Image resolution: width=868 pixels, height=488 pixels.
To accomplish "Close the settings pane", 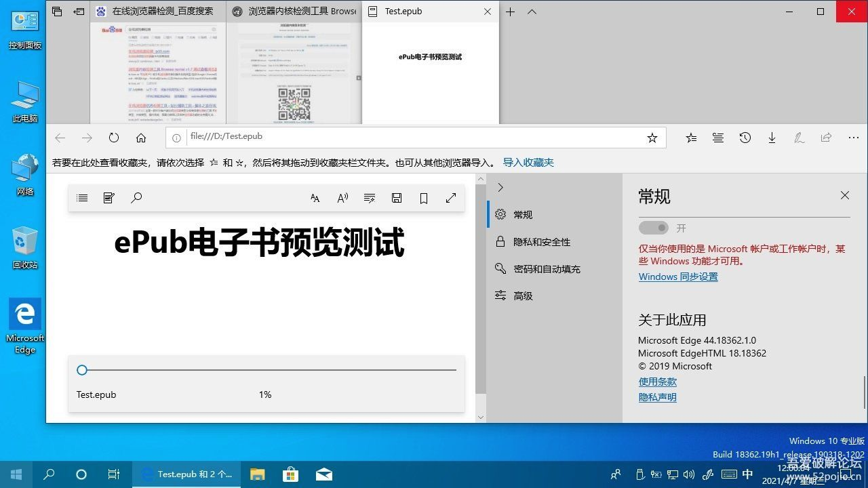I will [x=844, y=195].
